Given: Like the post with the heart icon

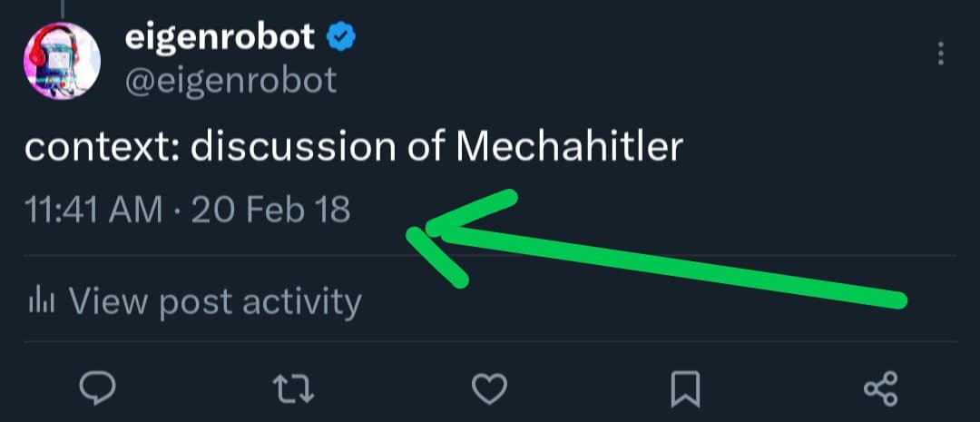Looking at the screenshot, I should coord(490,388).
